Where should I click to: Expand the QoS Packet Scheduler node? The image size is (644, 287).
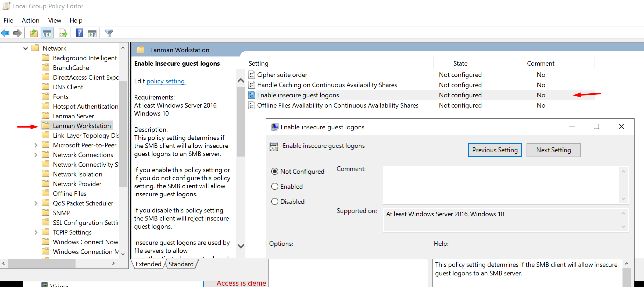coord(36,203)
